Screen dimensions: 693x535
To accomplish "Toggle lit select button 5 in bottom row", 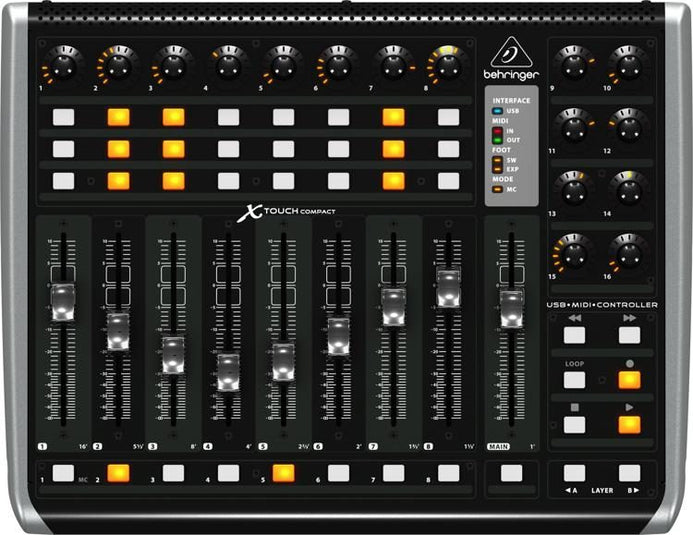I will click(284, 473).
